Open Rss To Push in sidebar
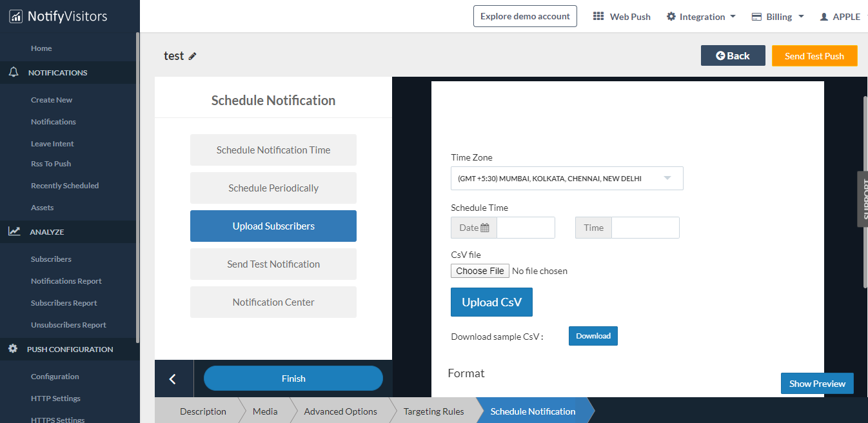868x423 pixels. pos(51,164)
